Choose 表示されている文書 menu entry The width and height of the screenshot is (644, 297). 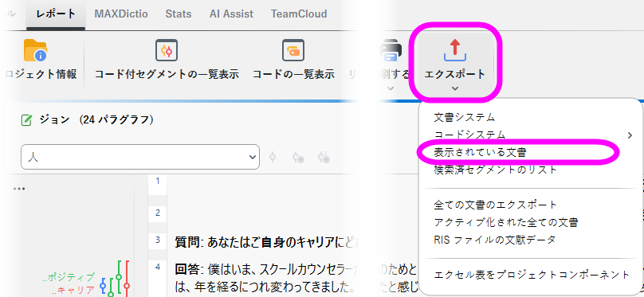[480, 152]
